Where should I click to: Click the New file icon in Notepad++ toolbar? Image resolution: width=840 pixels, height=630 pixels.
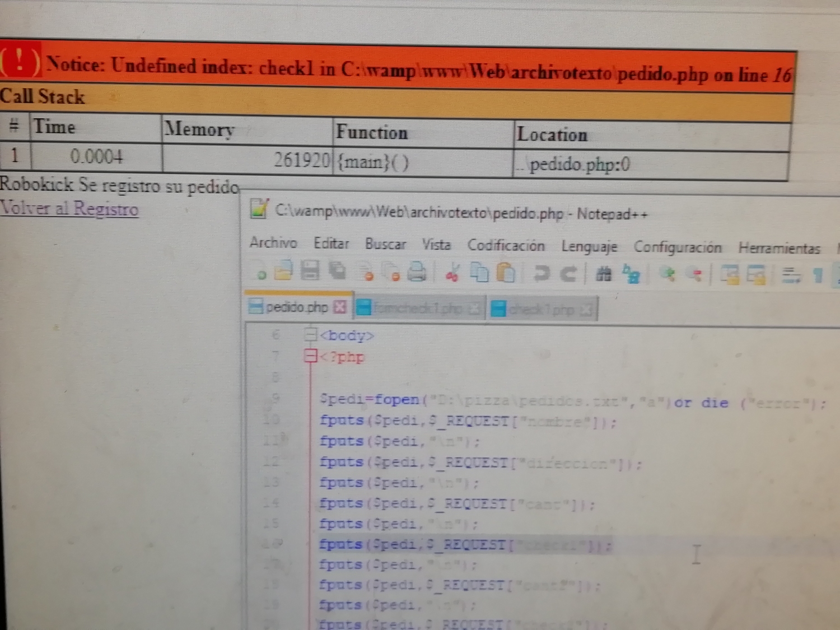click(x=261, y=274)
